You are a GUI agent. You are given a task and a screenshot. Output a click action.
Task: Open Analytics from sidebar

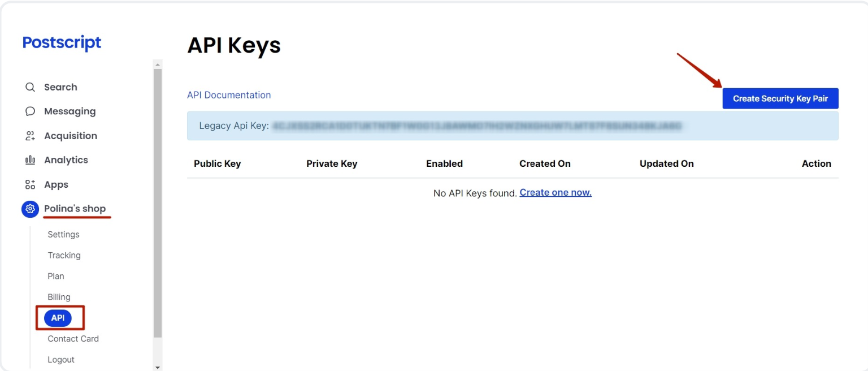[x=66, y=160]
